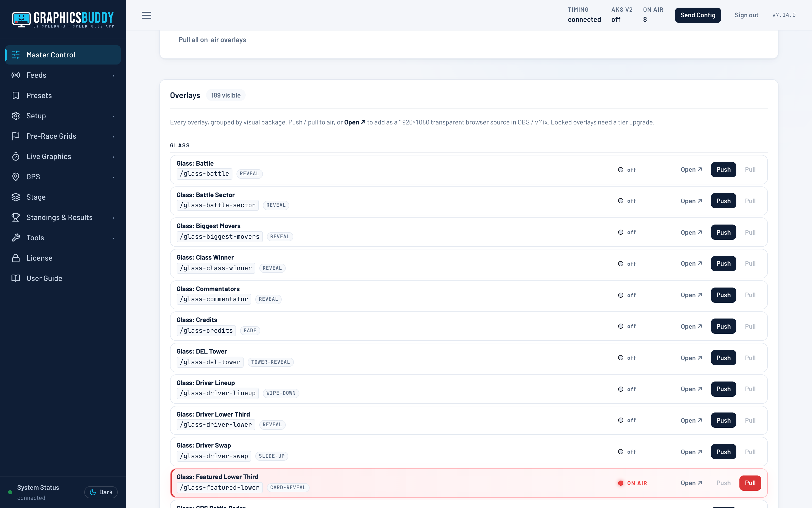
Task: Click the /glass-driver-lineup path label
Action: coord(217,393)
